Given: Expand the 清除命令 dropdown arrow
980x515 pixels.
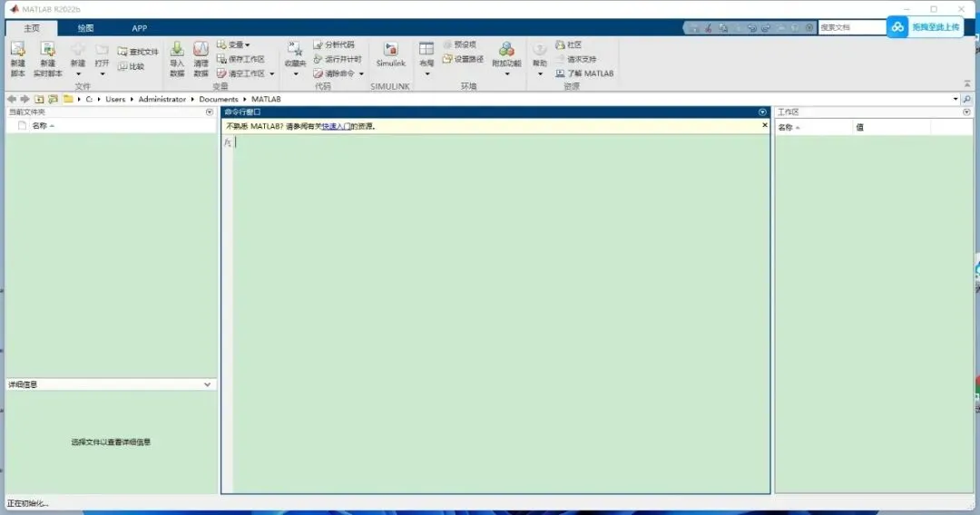Looking at the screenshot, I should pos(361,73).
